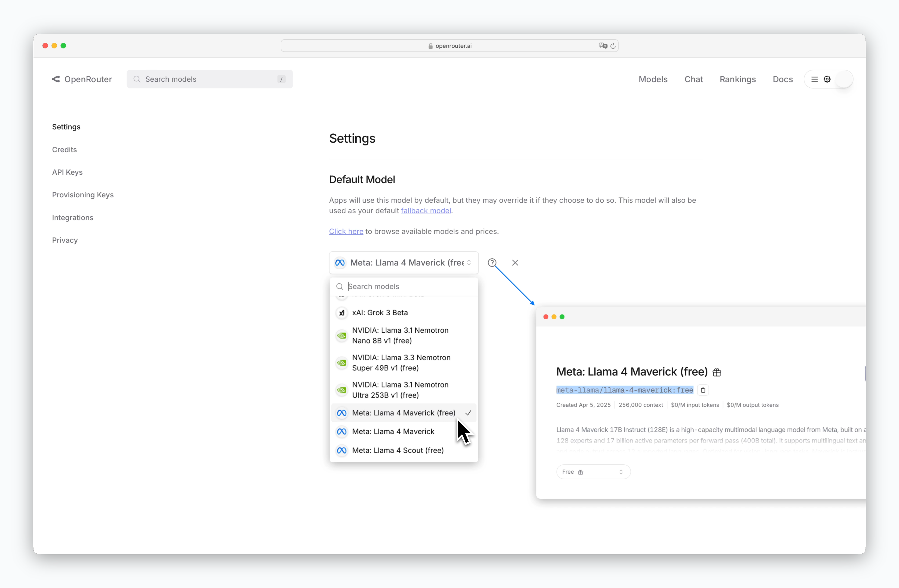Image resolution: width=899 pixels, height=588 pixels.
Task: Select Settings in the sidebar
Action: [x=66, y=127]
